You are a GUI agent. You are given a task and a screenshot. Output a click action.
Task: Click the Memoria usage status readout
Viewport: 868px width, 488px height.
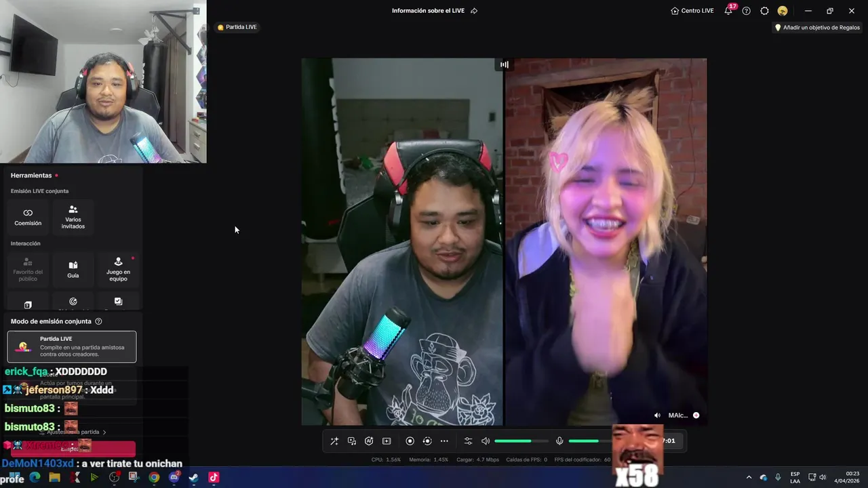[429, 460]
